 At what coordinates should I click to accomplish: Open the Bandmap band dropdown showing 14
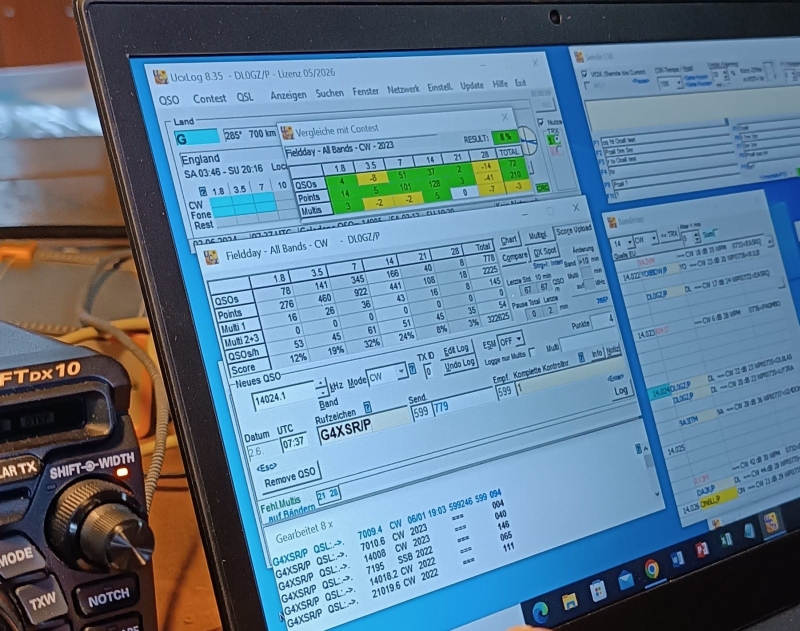click(629, 241)
